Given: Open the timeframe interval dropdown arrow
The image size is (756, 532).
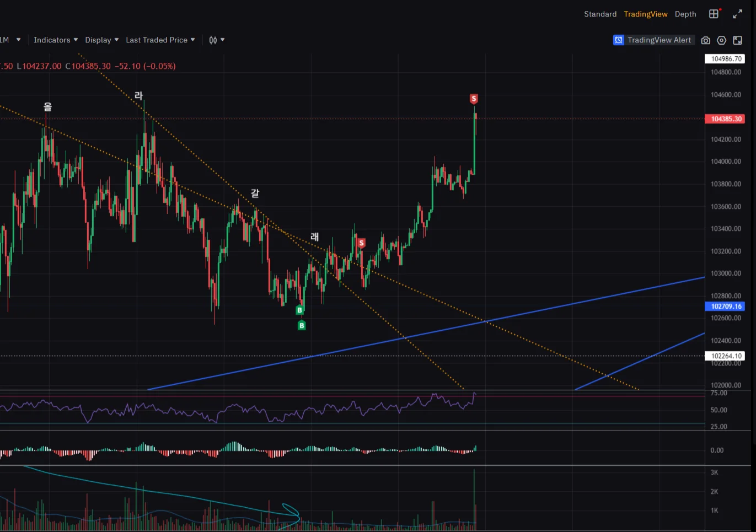Looking at the screenshot, I should pos(18,40).
